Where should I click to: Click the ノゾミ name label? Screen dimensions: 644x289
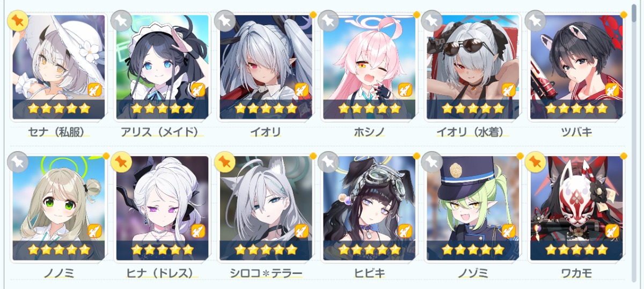click(473, 273)
